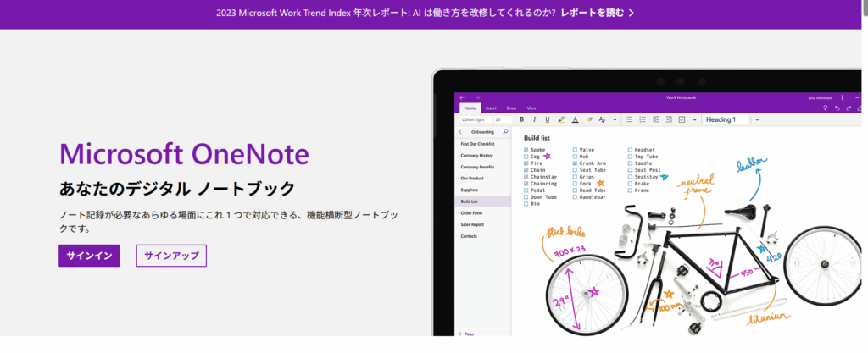Click the Onboarding section header
The width and height of the screenshot is (868, 353).
tap(482, 132)
